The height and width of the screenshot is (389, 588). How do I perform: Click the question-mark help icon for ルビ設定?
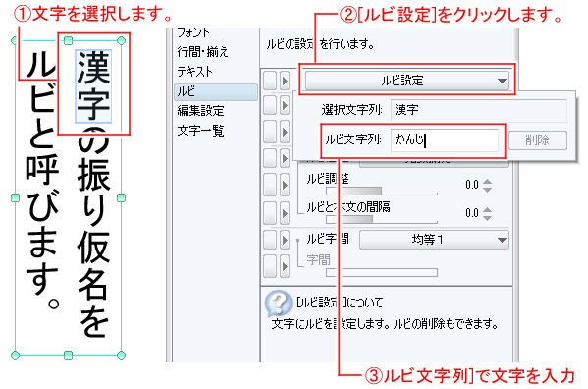tap(278, 303)
